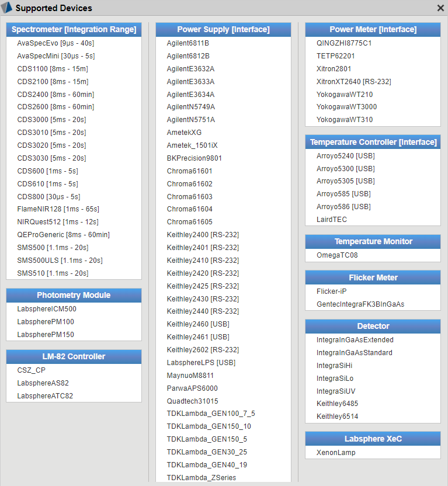The width and height of the screenshot is (448, 486).
Task: Click Chroma61601 entry
Action: point(190,171)
